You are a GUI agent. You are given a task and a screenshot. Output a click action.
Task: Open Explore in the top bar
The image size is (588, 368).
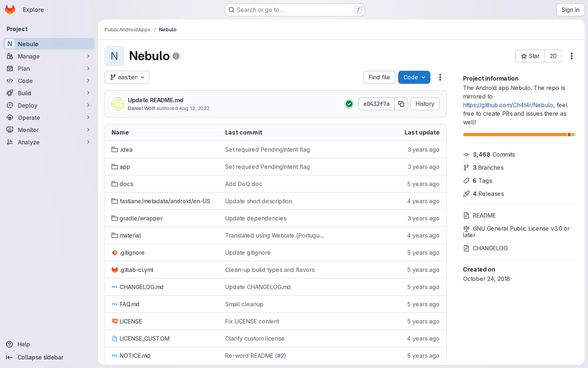point(33,10)
